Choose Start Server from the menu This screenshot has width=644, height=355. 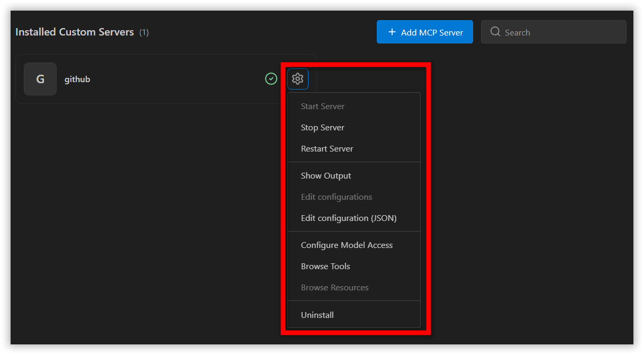pos(322,106)
